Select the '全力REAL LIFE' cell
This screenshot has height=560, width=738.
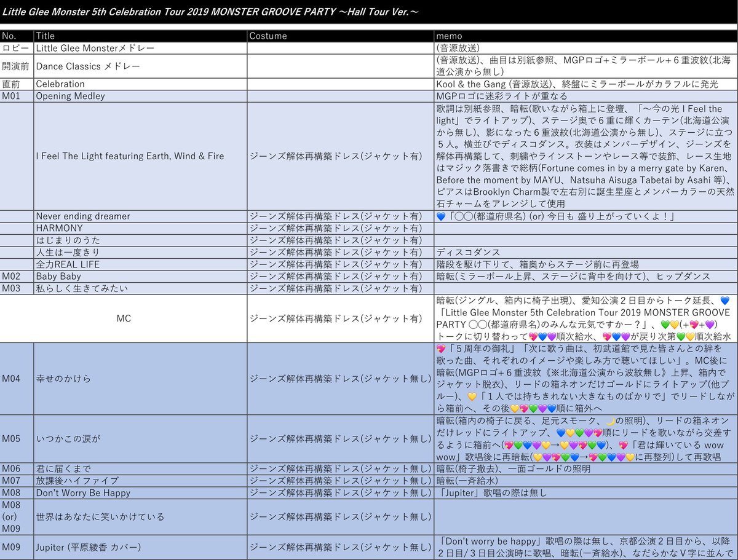click(x=141, y=264)
